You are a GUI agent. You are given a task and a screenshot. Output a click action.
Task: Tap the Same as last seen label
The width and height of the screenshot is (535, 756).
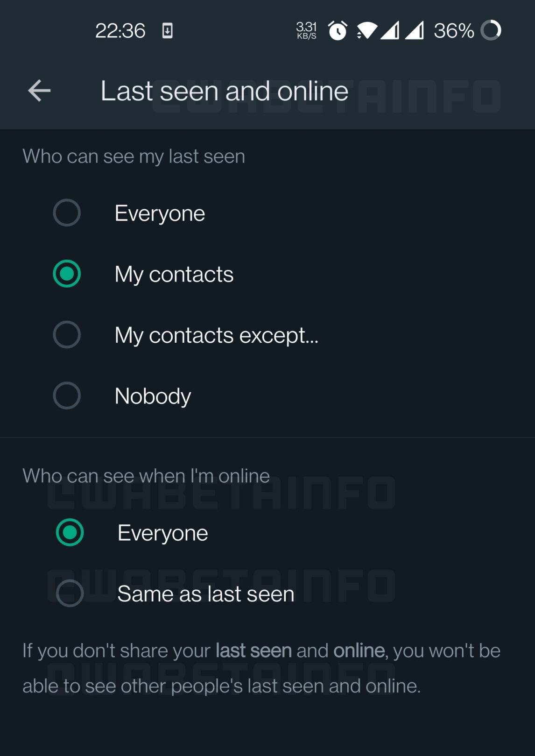pyautogui.click(x=206, y=594)
